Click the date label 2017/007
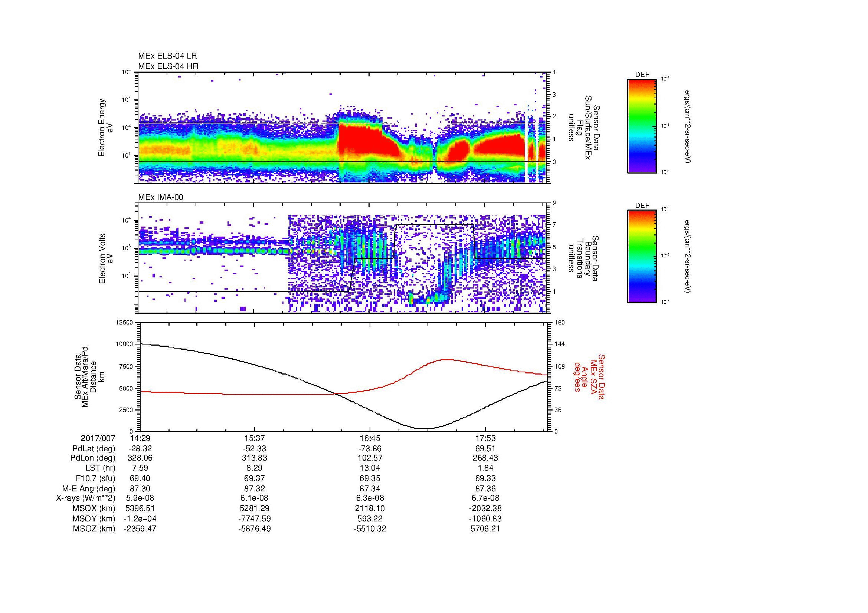Screen dimensions: 868x613 98,438
